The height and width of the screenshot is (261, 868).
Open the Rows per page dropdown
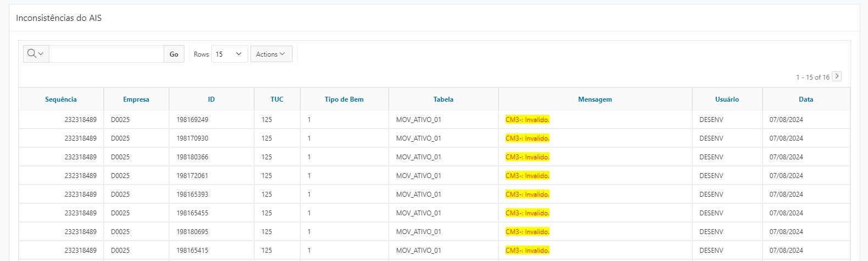click(229, 54)
